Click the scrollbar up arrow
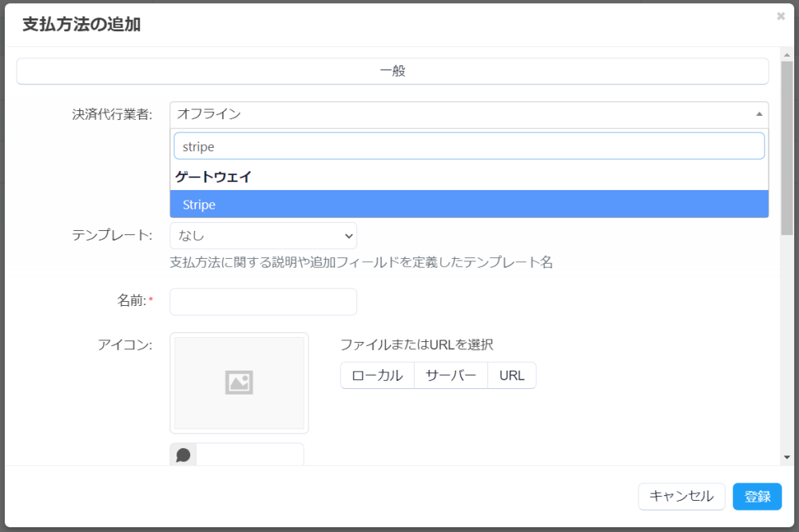 [787, 55]
